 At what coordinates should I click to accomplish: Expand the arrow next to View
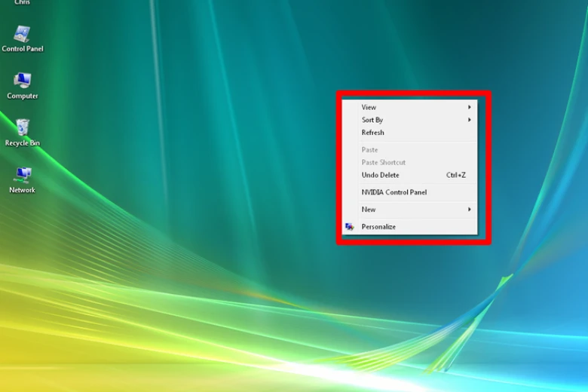pyautogui.click(x=469, y=107)
